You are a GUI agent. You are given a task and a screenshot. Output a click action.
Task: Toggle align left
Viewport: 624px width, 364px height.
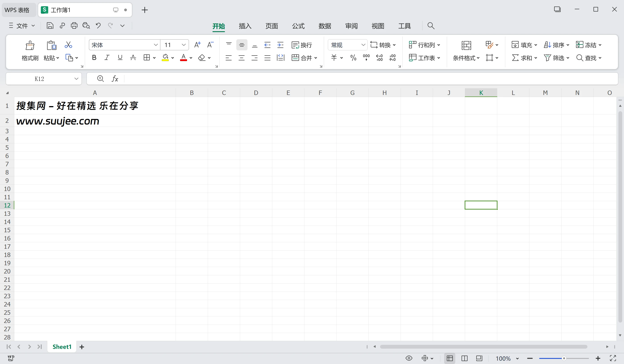[229, 58]
